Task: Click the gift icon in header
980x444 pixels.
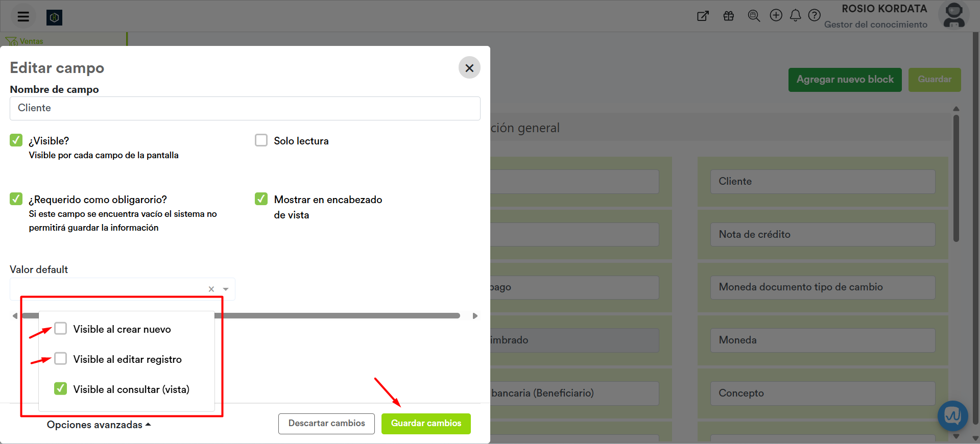Action: 729,16
